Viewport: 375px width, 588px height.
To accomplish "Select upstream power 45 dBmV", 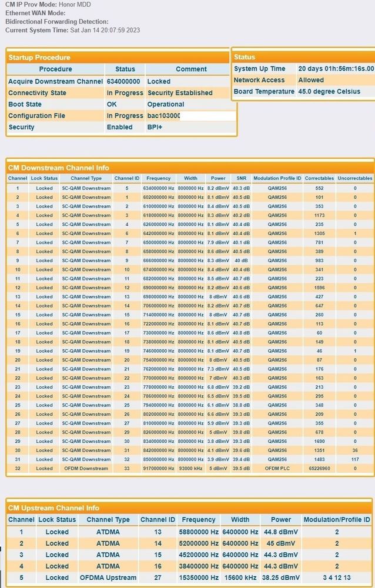I will [281, 543].
